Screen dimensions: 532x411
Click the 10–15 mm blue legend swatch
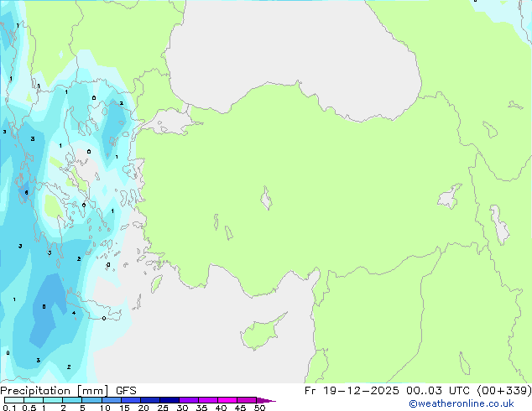111,400
